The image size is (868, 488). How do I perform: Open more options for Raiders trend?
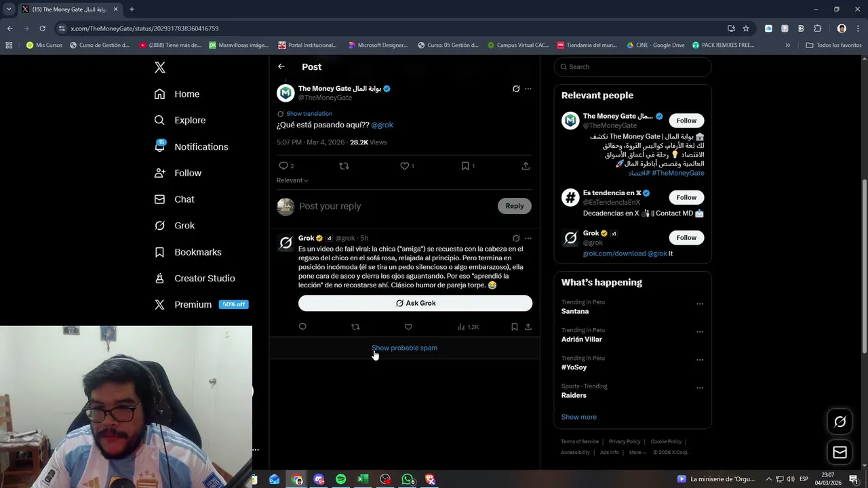point(700,388)
